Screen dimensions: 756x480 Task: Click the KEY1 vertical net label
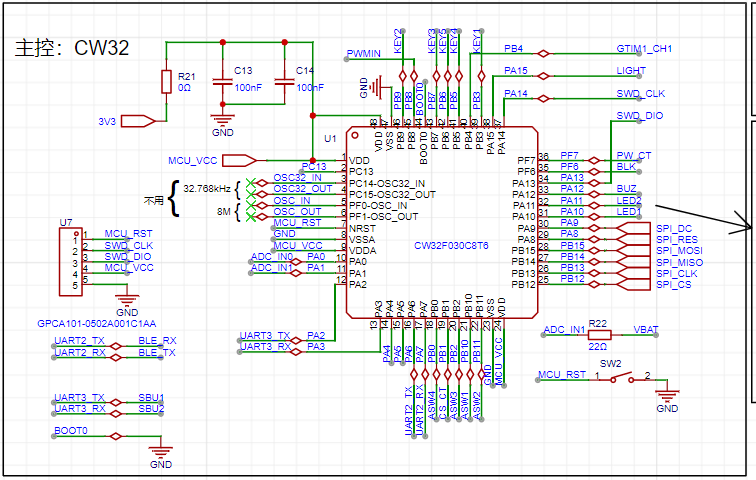click(476, 41)
